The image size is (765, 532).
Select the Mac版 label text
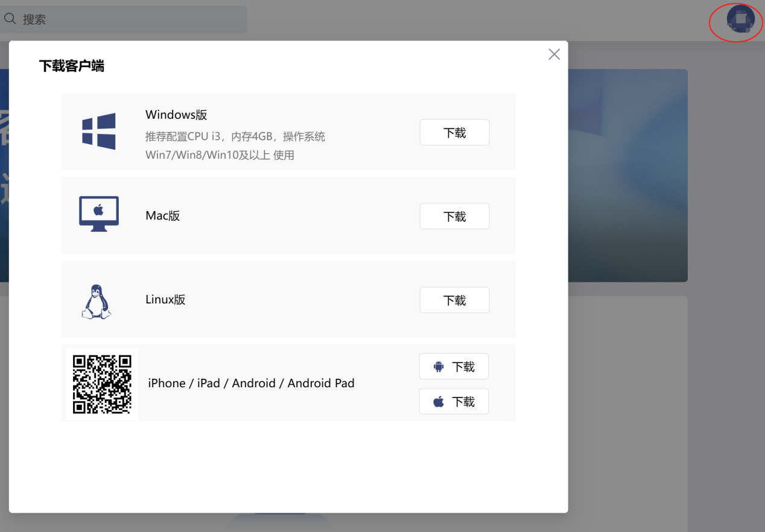(163, 216)
